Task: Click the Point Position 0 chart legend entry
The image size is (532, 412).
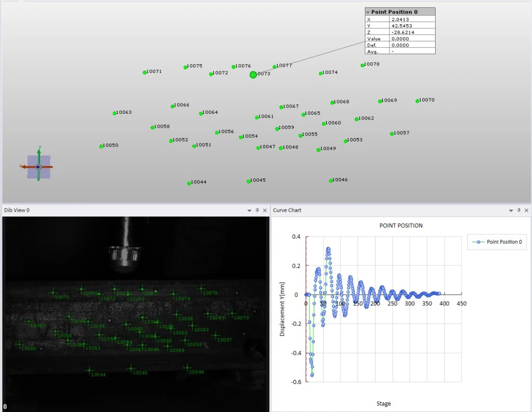Action: (x=497, y=242)
